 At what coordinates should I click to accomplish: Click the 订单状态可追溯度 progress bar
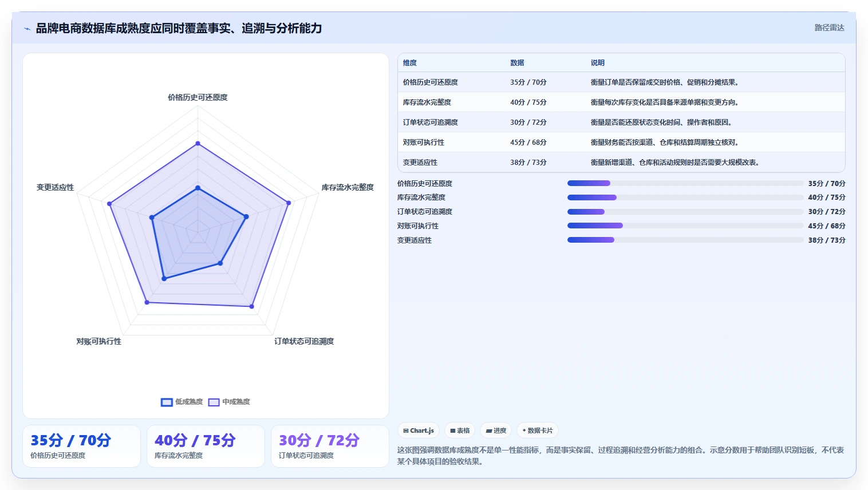685,212
